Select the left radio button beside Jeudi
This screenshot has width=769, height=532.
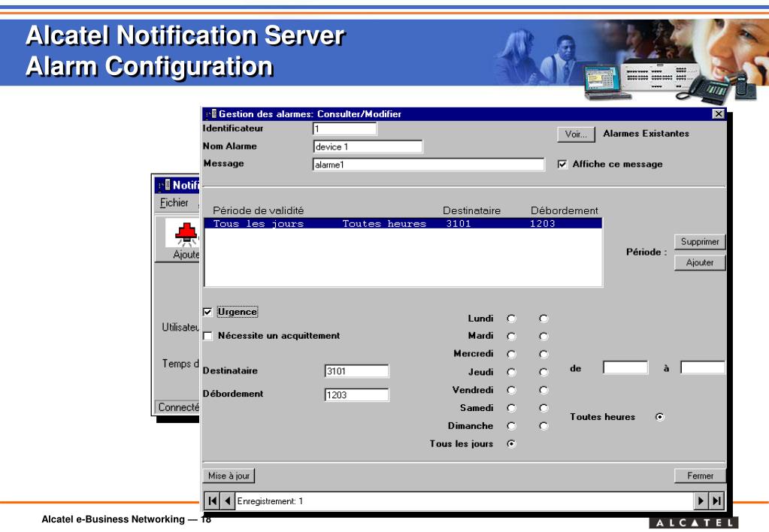(x=511, y=372)
